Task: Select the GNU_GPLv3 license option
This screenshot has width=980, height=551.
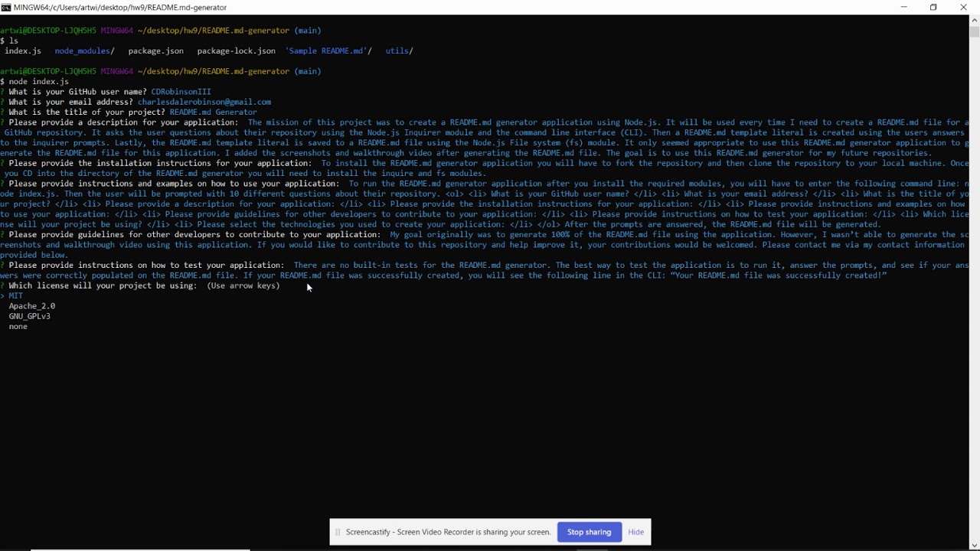Action: (29, 316)
